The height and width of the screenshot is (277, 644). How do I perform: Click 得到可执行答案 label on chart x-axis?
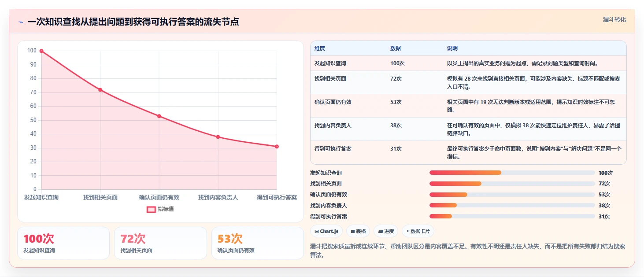[277, 197]
